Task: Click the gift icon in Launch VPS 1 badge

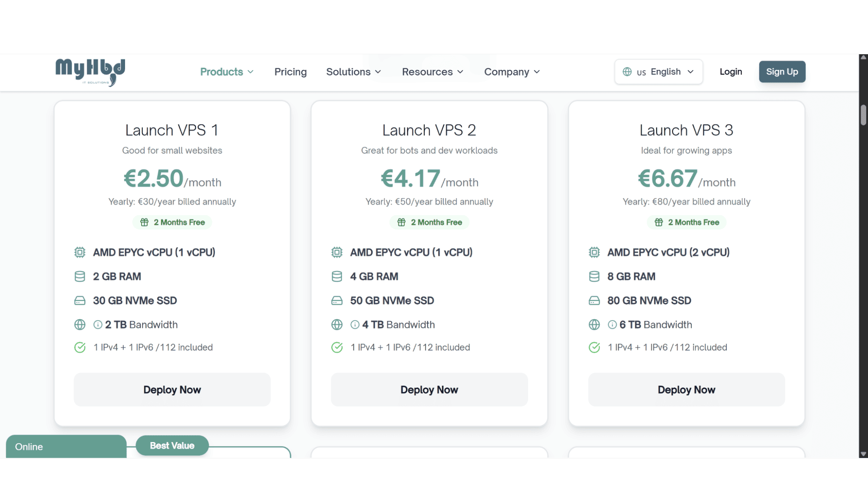Action: [145, 223]
